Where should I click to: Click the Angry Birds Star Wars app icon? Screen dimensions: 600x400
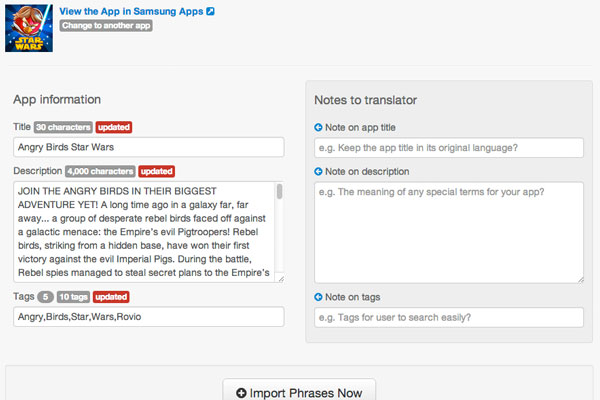click(29, 28)
